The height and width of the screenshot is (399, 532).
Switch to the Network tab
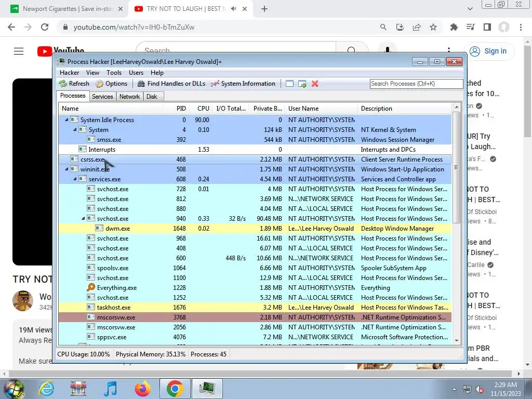pyautogui.click(x=129, y=96)
